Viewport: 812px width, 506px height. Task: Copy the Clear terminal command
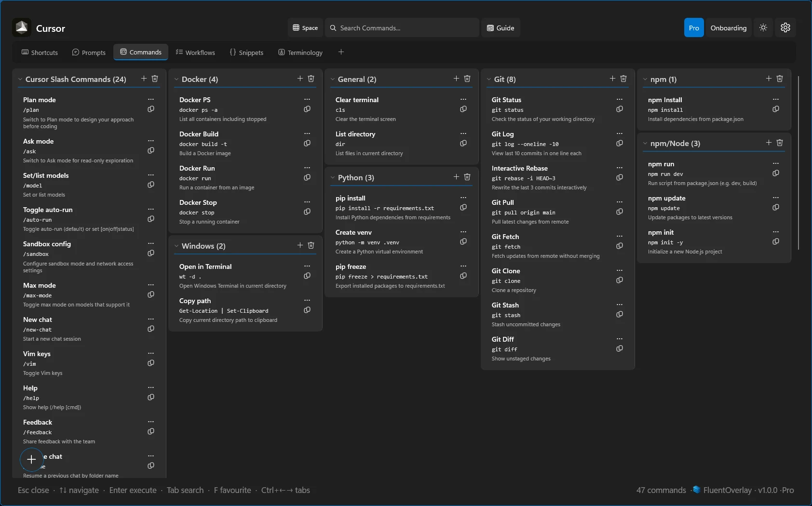(463, 109)
